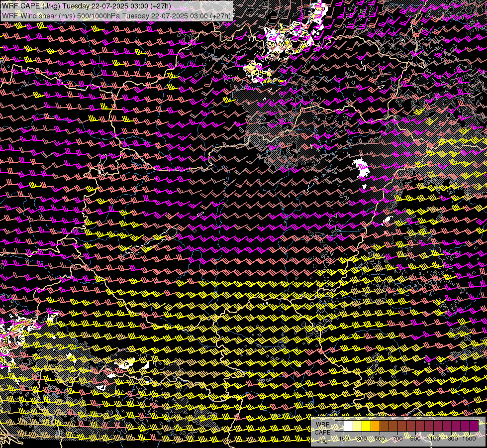This screenshot has width=487, height=448.
Task: Click the WRF CAPE title line
Action: [x=87, y=6]
